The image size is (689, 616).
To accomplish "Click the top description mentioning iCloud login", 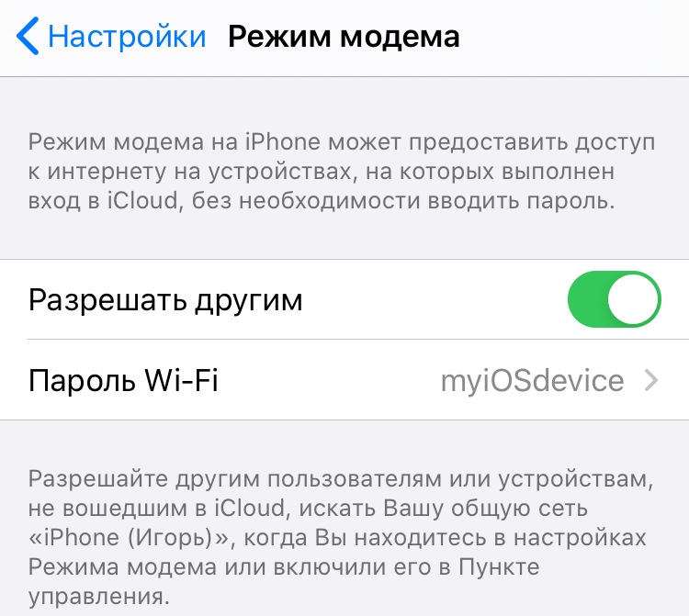I will click(x=342, y=172).
